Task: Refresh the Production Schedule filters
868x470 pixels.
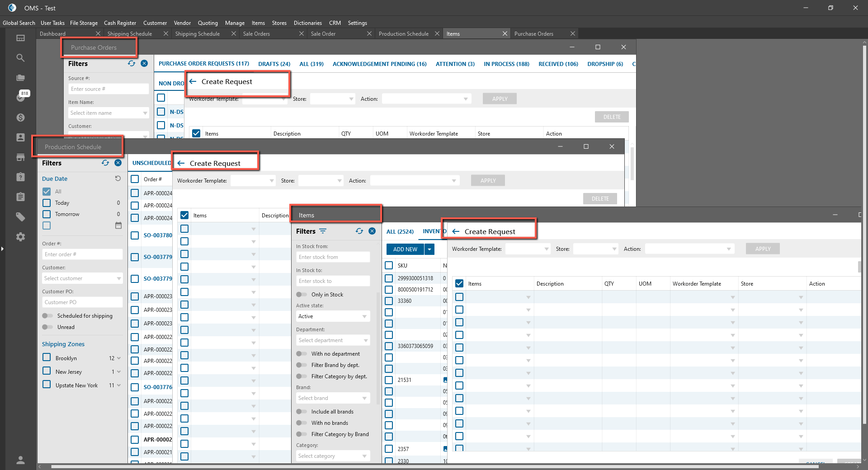Action: pyautogui.click(x=105, y=163)
